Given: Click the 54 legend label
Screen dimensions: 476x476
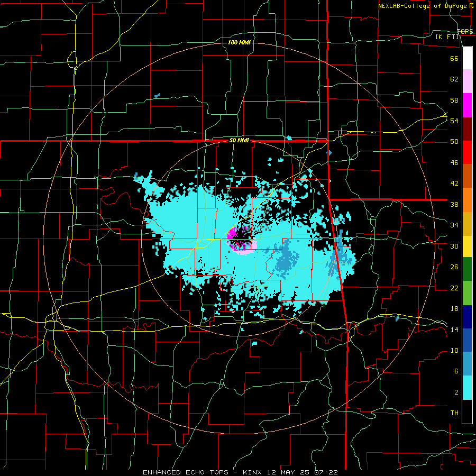Looking at the screenshot, I should point(454,121).
